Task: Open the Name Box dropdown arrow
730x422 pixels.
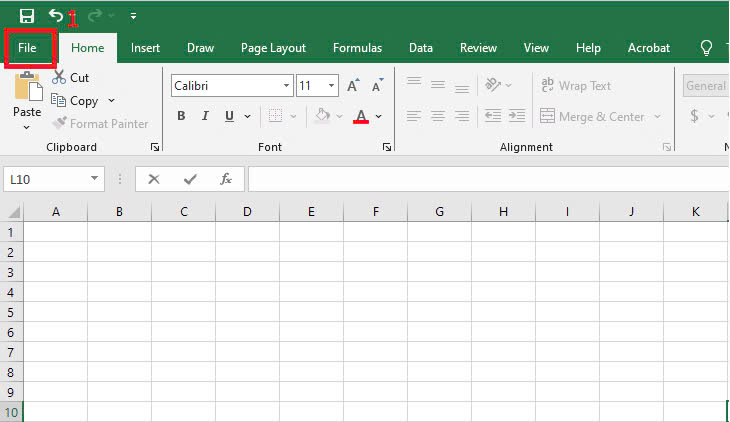Action: pos(94,179)
